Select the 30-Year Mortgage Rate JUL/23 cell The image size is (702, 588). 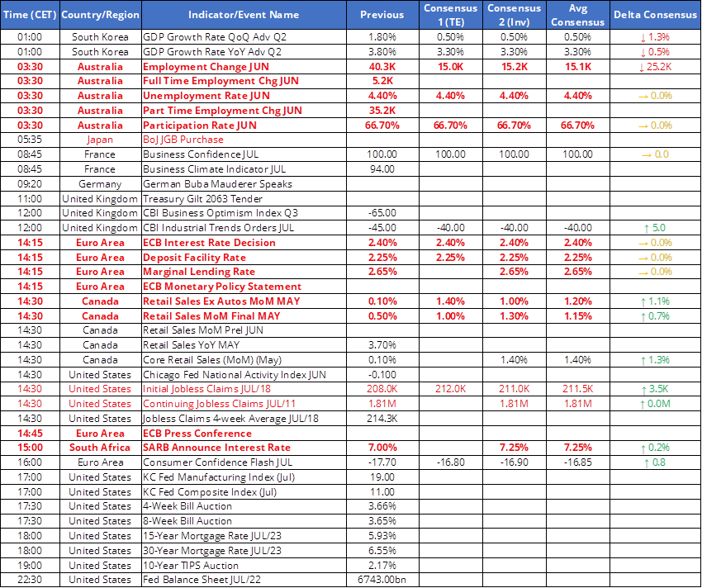[x=244, y=551]
